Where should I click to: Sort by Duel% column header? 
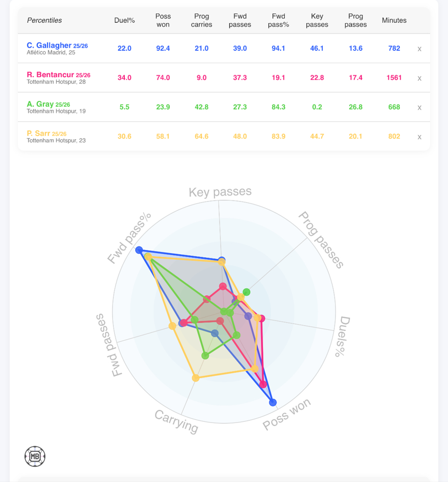tap(124, 20)
